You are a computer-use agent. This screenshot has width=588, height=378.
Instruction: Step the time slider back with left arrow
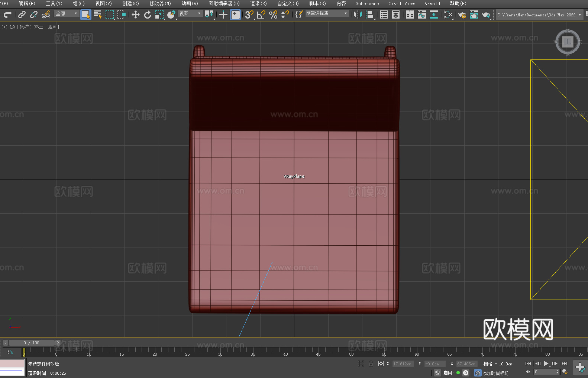point(5,343)
